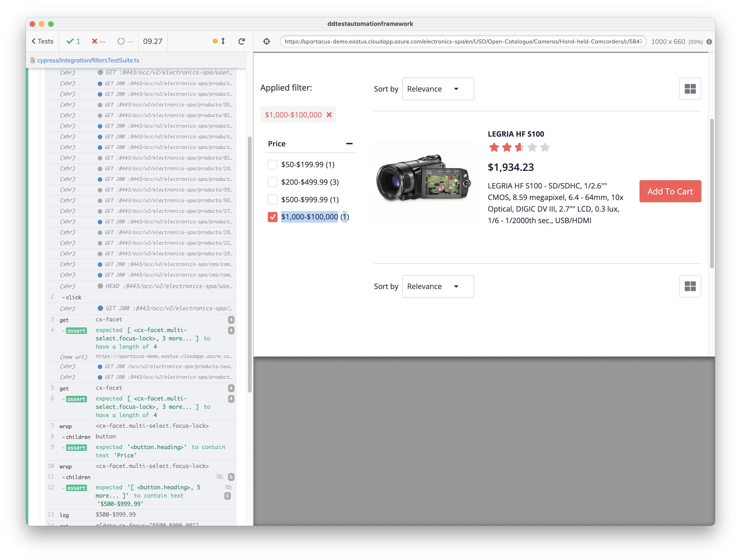Click the reload tests icon

click(x=241, y=41)
